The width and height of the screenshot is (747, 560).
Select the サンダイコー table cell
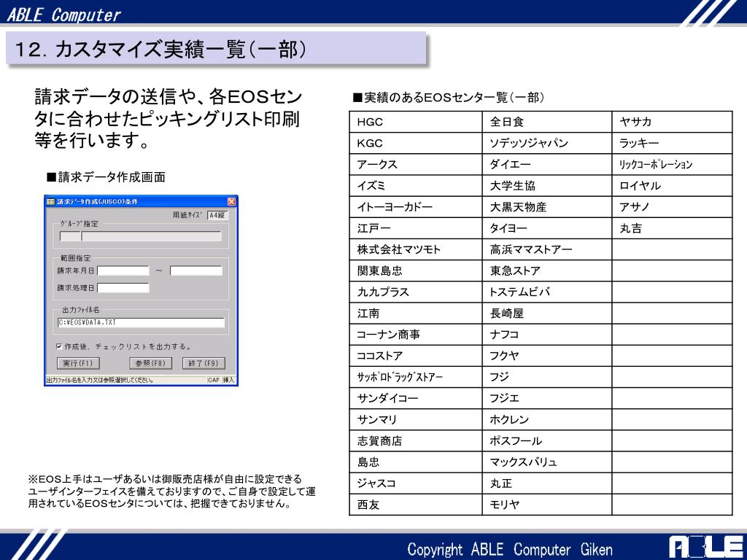pyautogui.click(x=415, y=398)
